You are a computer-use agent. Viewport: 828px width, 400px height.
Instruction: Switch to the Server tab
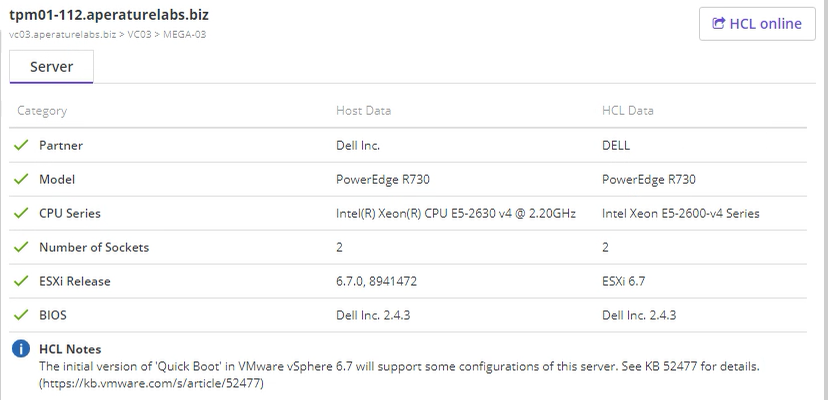click(51, 67)
